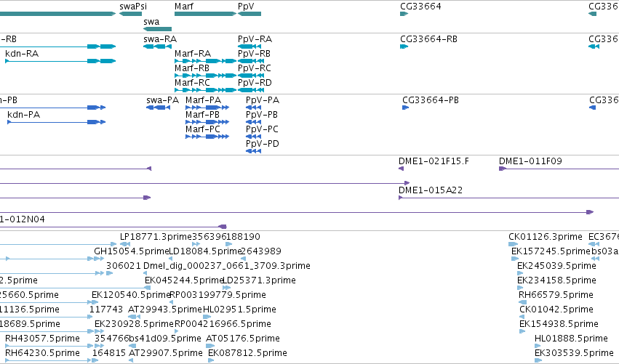The height and width of the screenshot is (364, 619).
Task: Select the PpV gene label
Action: tap(246, 7)
